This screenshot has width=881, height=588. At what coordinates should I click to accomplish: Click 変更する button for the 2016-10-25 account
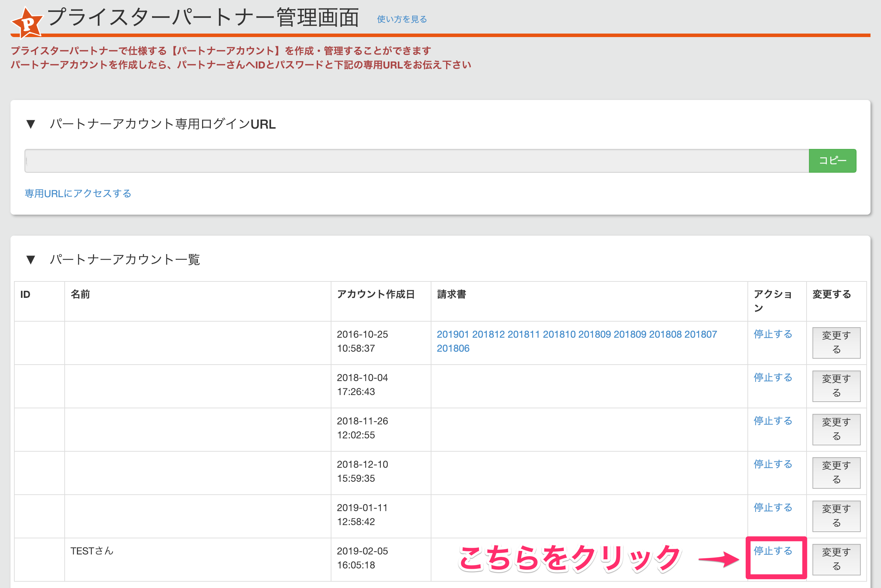tap(836, 343)
